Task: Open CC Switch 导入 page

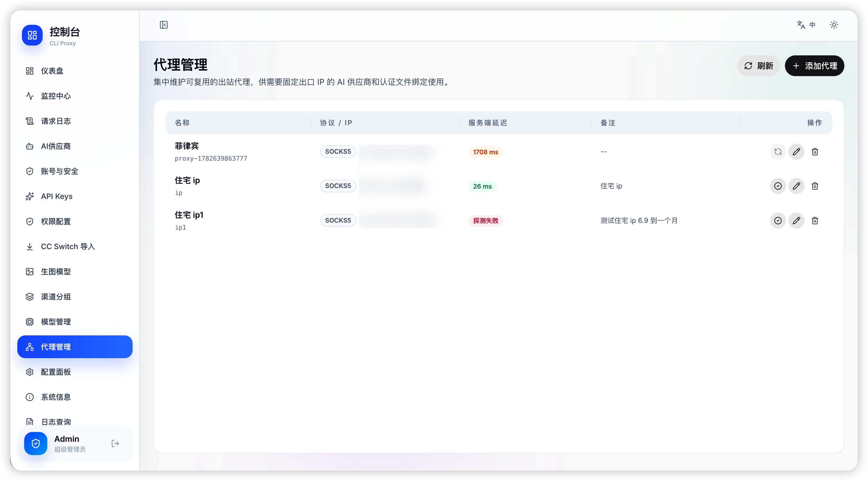Action: tap(75, 247)
